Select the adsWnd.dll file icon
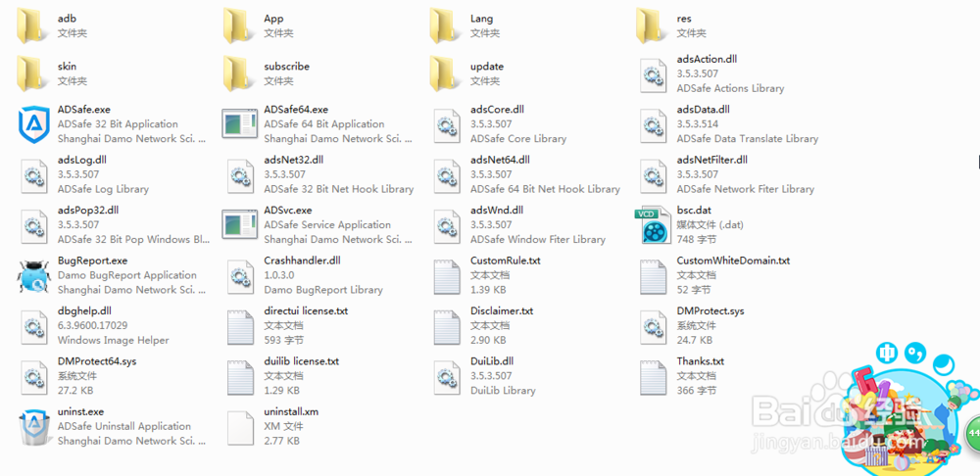Viewport: 980px width, 476px height. (x=447, y=226)
